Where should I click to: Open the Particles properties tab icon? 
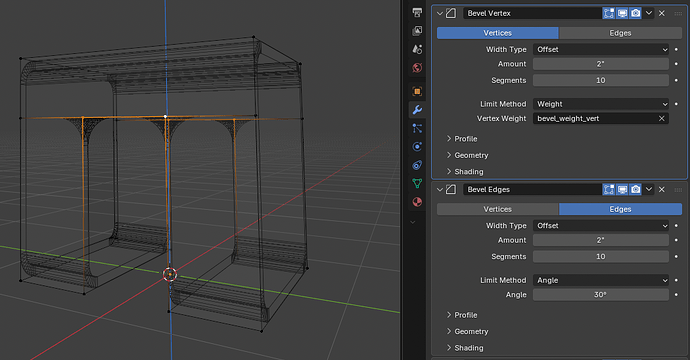click(x=417, y=128)
